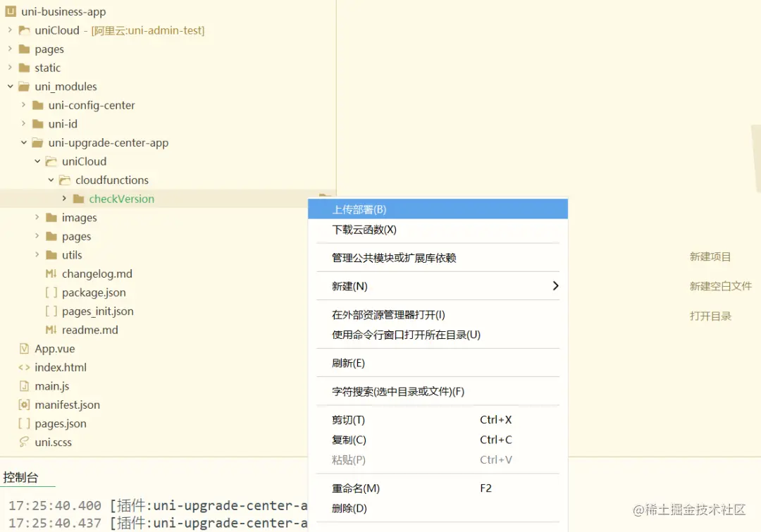Click the changelog.md markdown file icon
Viewport: 761px width, 532px height.
click(x=51, y=274)
